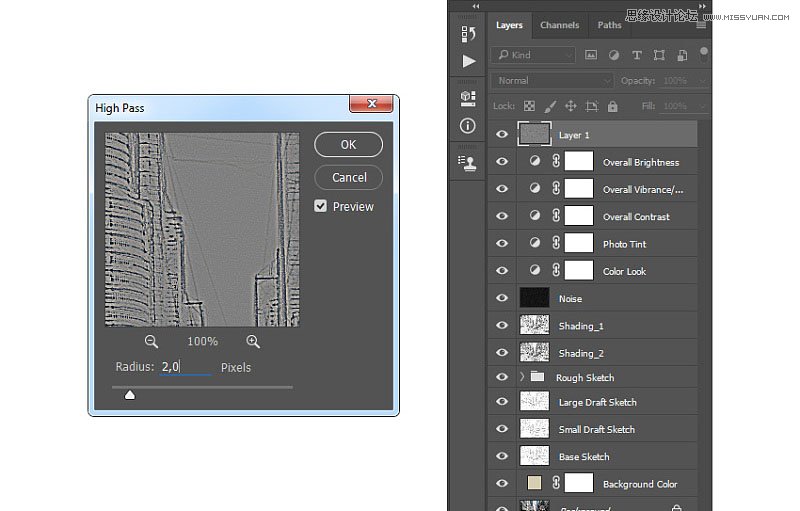The width and height of the screenshot is (800, 511).
Task: Lock all padlock icon
Action: (x=613, y=106)
